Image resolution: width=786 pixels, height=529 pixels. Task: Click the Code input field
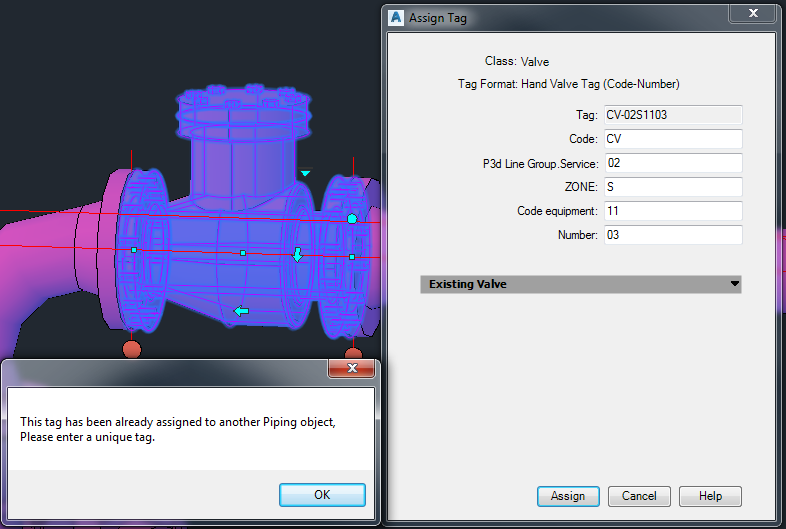point(673,139)
